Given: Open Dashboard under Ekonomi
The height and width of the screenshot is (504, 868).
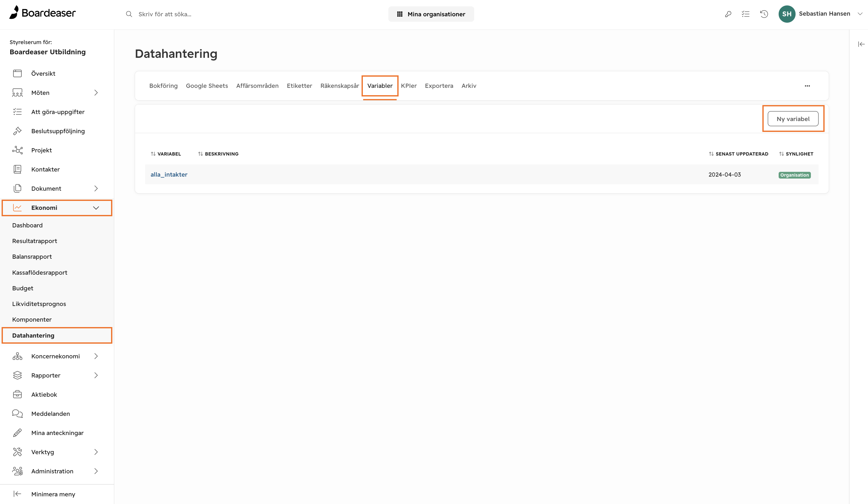Looking at the screenshot, I should pos(27,225).
